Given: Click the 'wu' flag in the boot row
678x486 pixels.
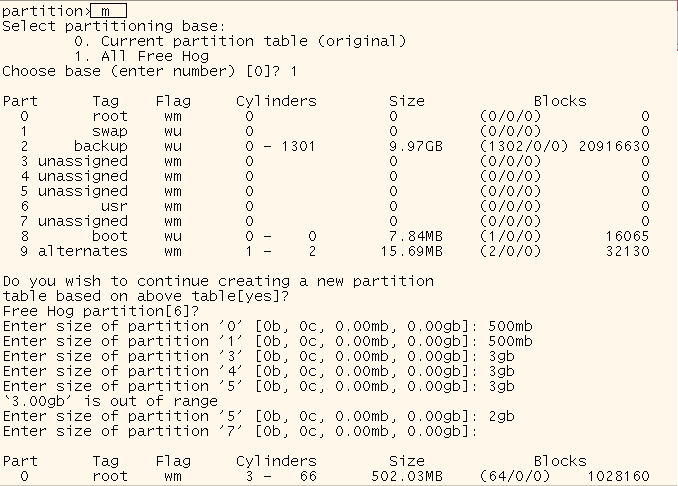Looking at the screenshot, I should pyautogui.click(x=173, y=237).
